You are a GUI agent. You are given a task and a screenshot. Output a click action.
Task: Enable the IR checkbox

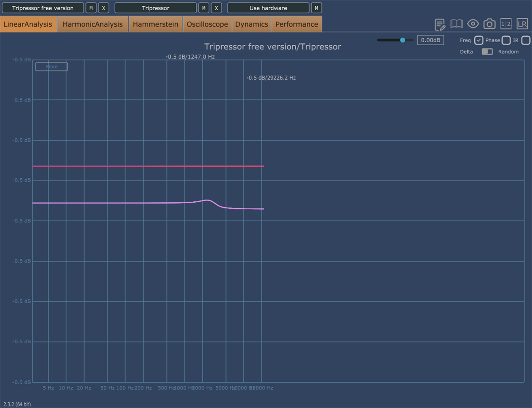pos(526,40)
